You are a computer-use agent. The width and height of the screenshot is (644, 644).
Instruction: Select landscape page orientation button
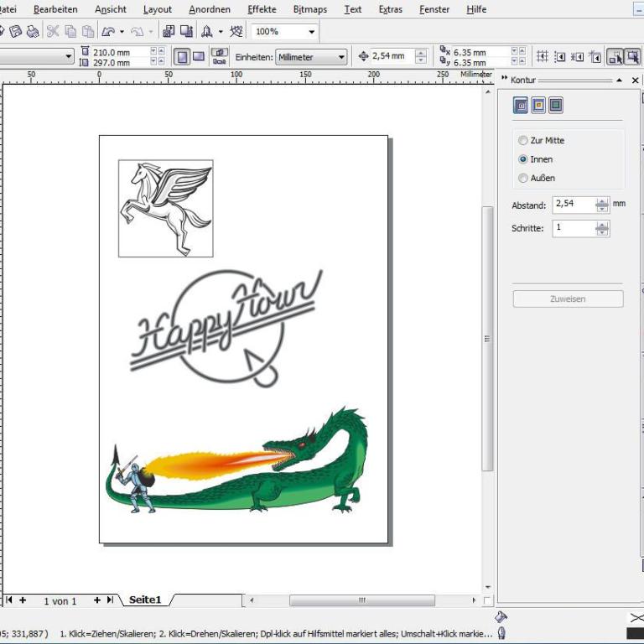coord(199,56)
